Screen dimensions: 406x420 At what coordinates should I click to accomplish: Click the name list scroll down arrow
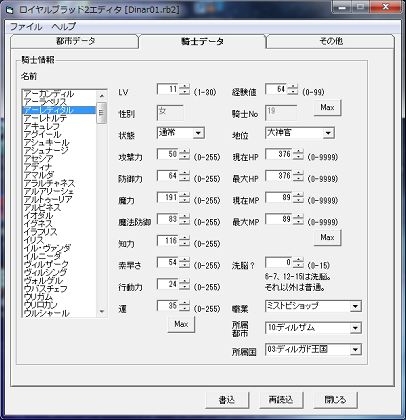pos(102,311)
